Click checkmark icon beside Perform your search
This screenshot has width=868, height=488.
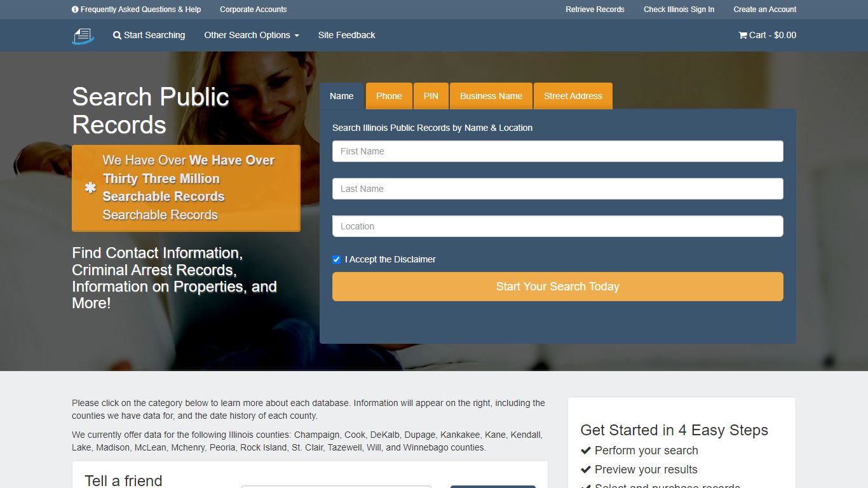click(586, 451)
